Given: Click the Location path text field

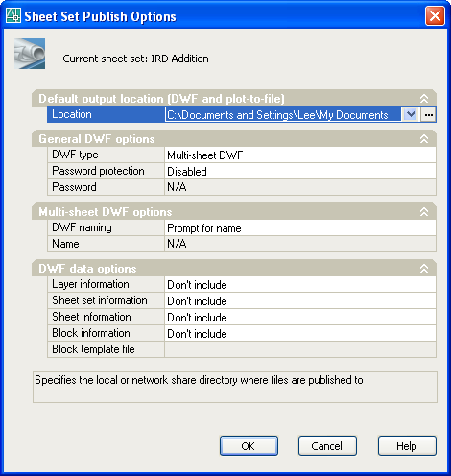Looking at the screenshot, I should coord(283,114).
